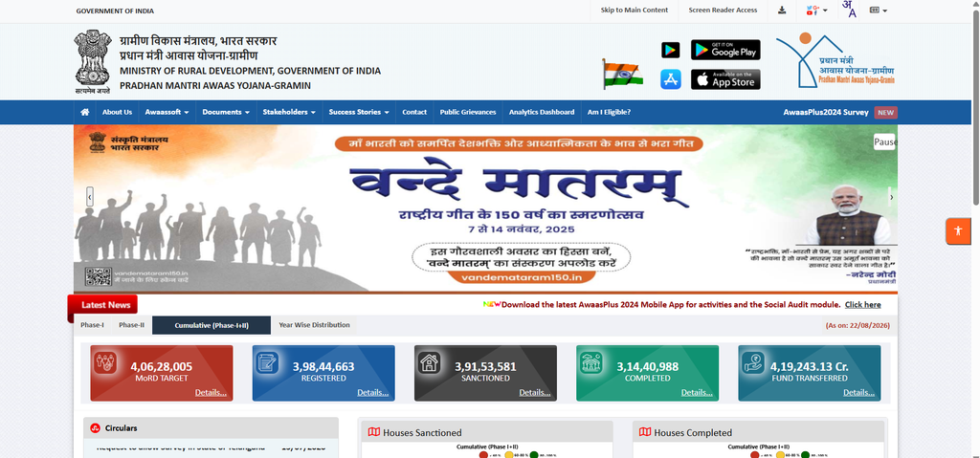This screenshot has width=980, height=458.
Task: Click the vandemataram150.in orange button on banner
Action: click(x=522, y=278)
